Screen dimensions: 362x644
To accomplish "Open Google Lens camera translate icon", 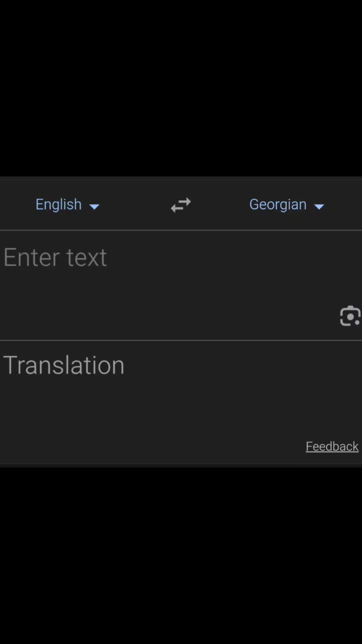I will [350, 316].
